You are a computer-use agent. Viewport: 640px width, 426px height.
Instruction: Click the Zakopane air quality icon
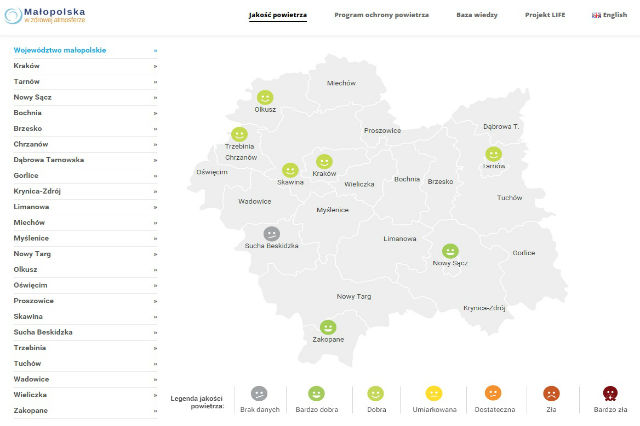pos(327,327)
